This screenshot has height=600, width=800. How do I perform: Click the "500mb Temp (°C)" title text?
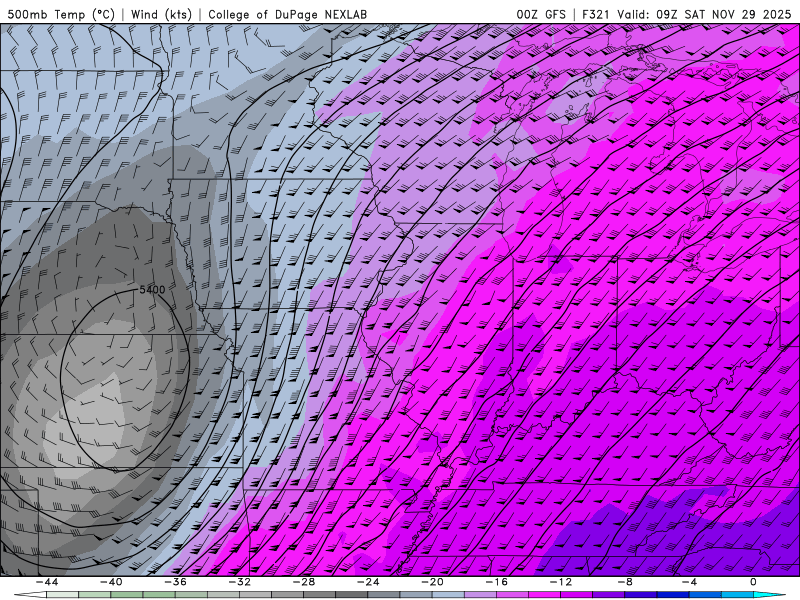pos(61,14)
